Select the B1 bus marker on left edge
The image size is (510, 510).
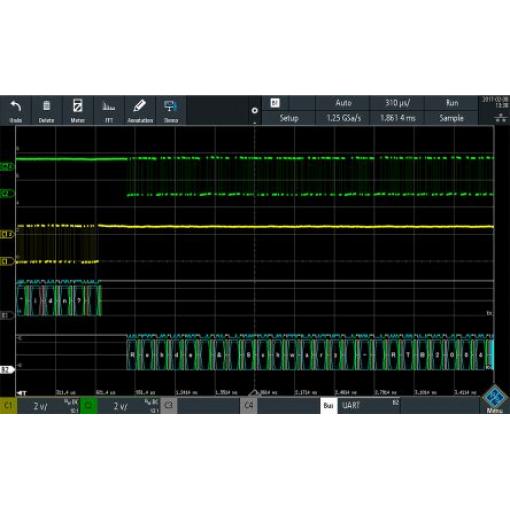click(x=7, y=315)
